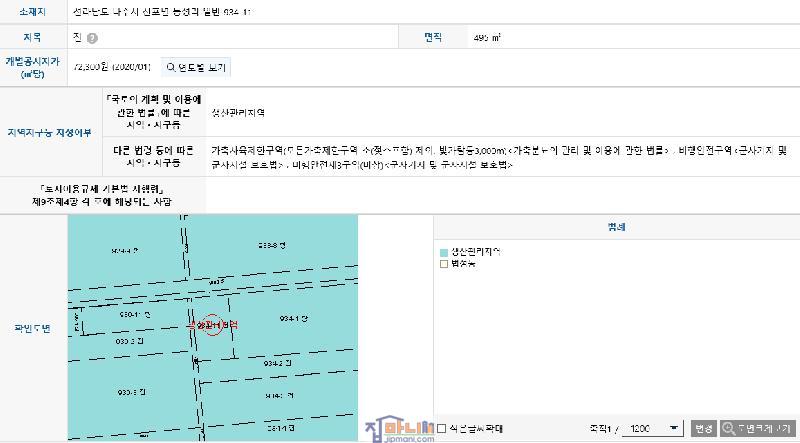Viewport: 800px width, 443px height.
Task: Click the 495 ㎡ area value
Action: click(487, 38)
